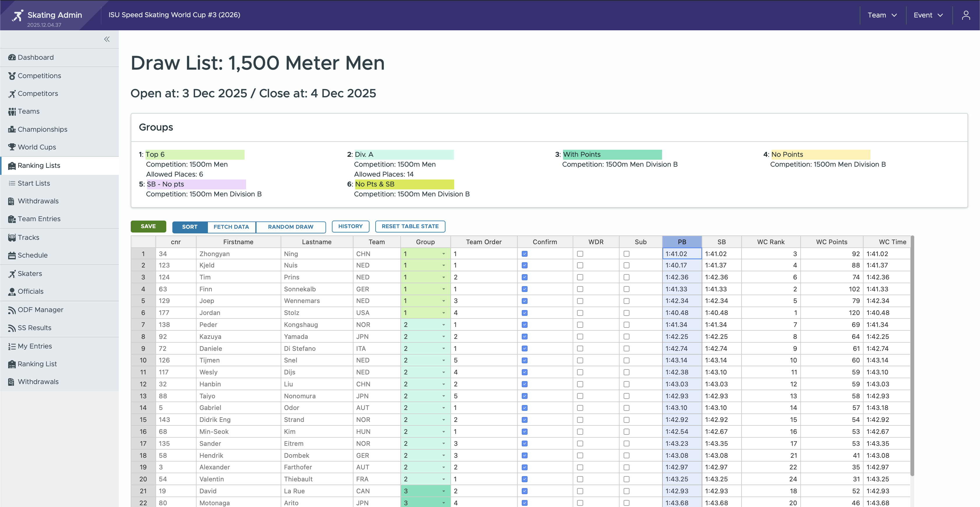Screen dimensions: 980x507
Task: Collapse the left sidebar
Action: [x=107, y=39]
